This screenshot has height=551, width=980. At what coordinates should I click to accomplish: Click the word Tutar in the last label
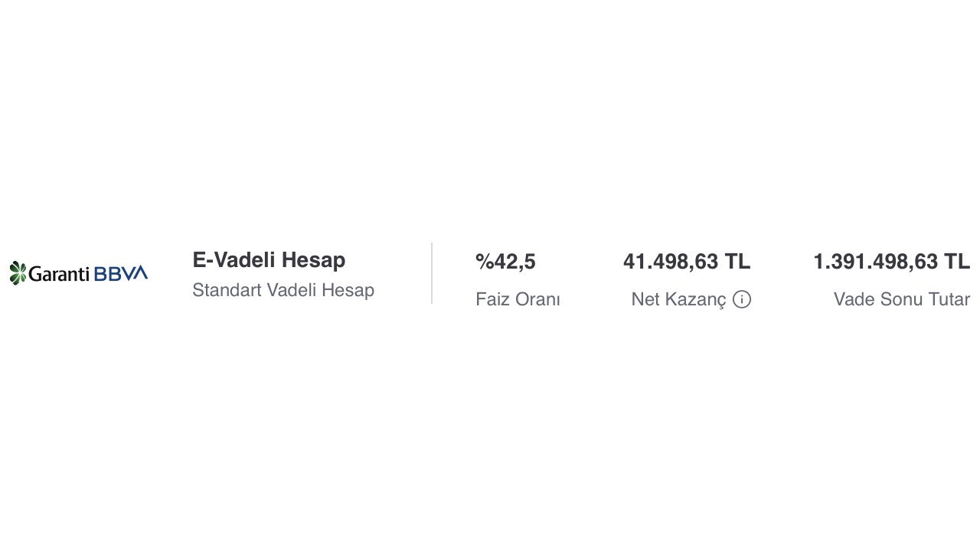click(949, 299)
